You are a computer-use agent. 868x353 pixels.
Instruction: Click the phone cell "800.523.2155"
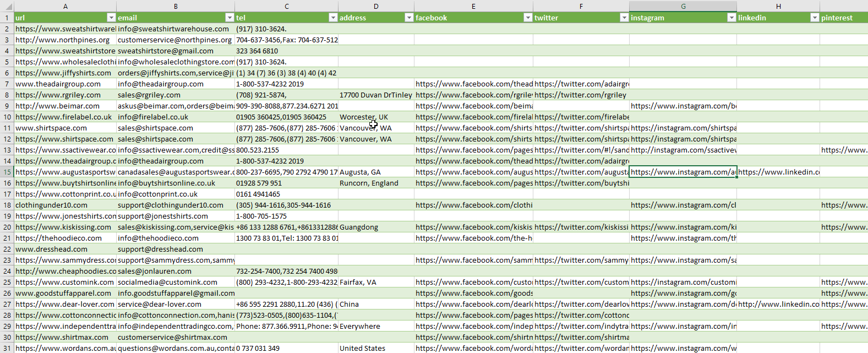(287, 150)
